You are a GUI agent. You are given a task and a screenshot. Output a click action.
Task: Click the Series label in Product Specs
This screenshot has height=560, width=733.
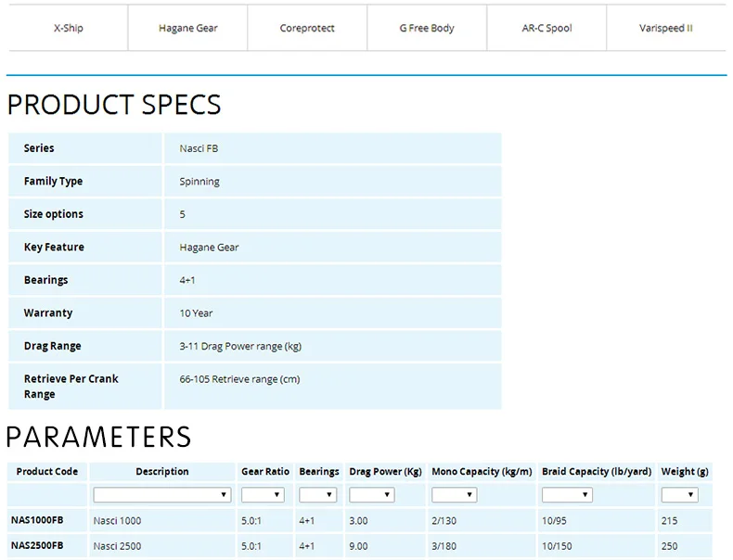pyautogui.click(x=39, y=148)
